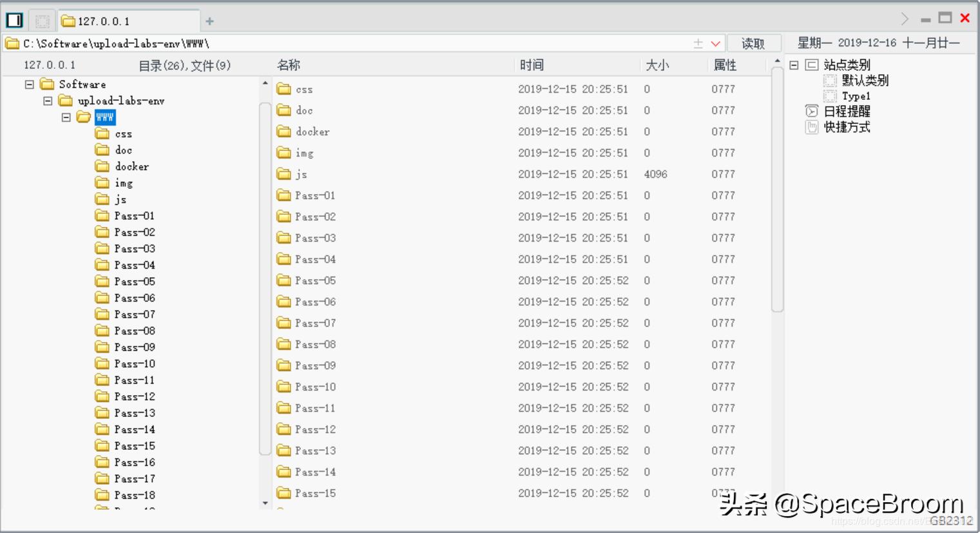This screenshot has height=533, width=980.
Task: Open the red dropdown arrow beside the address bar
Action: pyautogui.click(x=715, y=43)
